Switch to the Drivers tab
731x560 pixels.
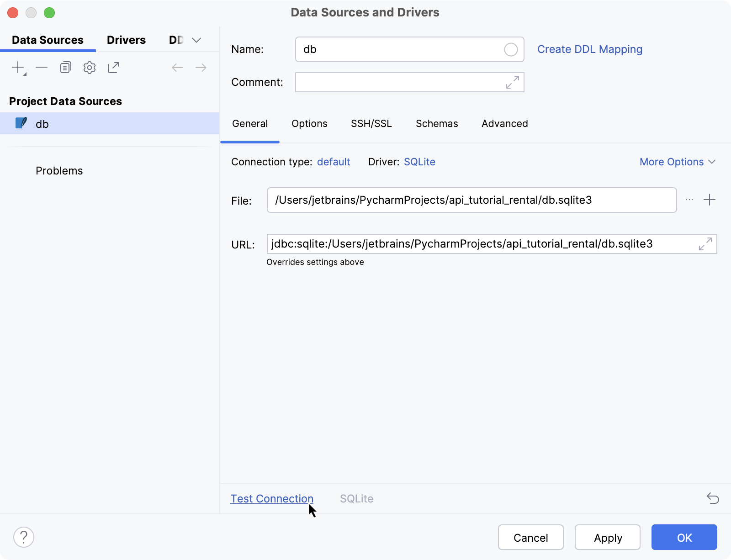tap(126, 40)
